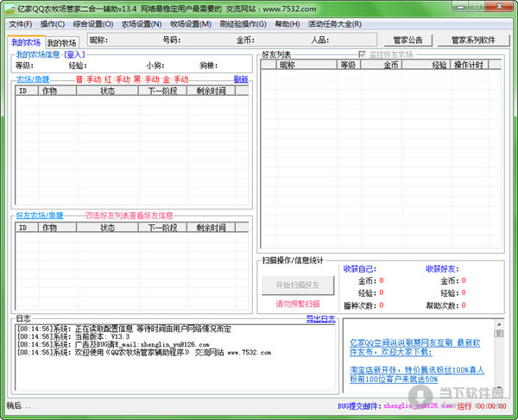Open the 活动任务大全(R) menu
Image resolution: width=518 pixels, height=420 pixels.
coord(335,24)
